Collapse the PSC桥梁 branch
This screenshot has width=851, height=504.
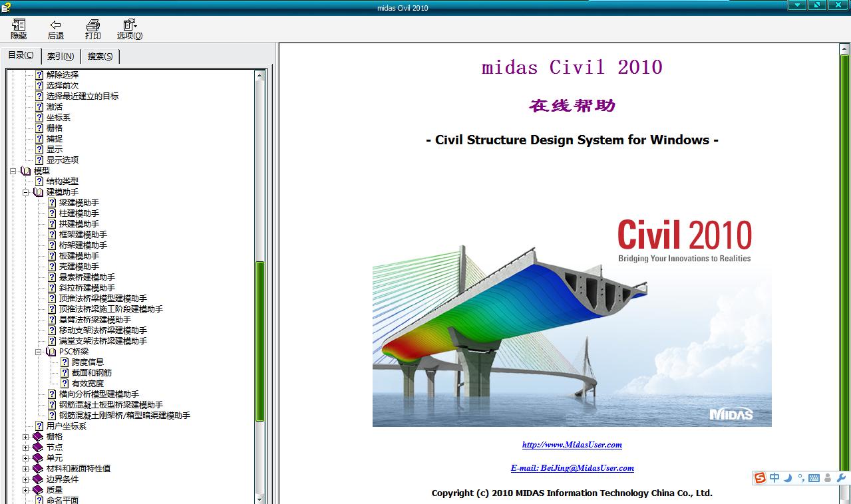pyautogui.click(x=39, y=352)
